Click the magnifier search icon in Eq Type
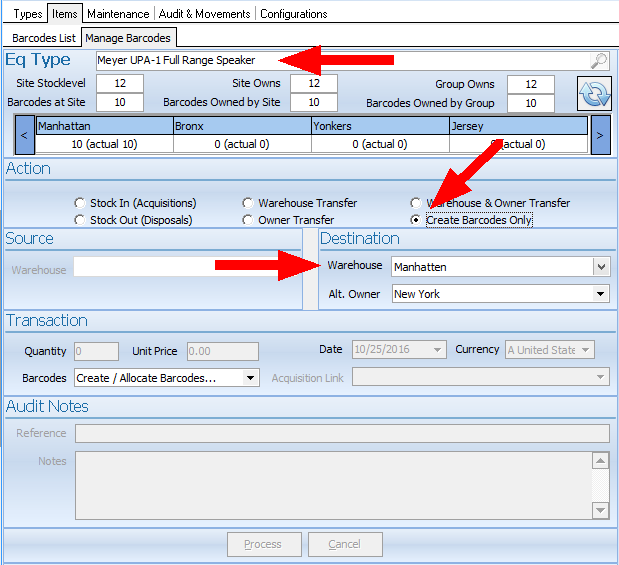The width and height of the screenshot is (619, 565). click(598, 60)
